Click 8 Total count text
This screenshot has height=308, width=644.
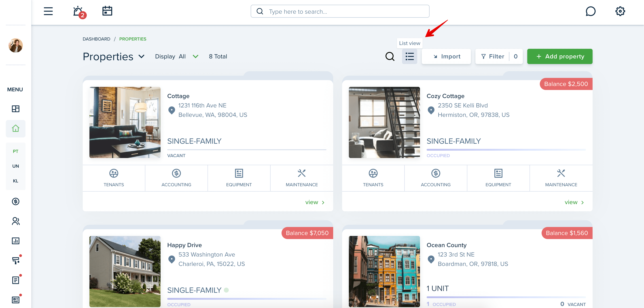pos(218,57)
